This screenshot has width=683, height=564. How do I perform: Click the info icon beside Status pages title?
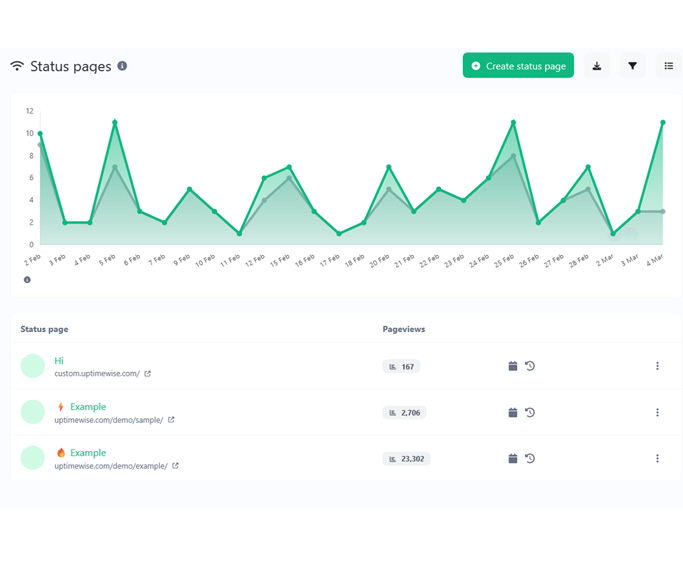(122, 66)
